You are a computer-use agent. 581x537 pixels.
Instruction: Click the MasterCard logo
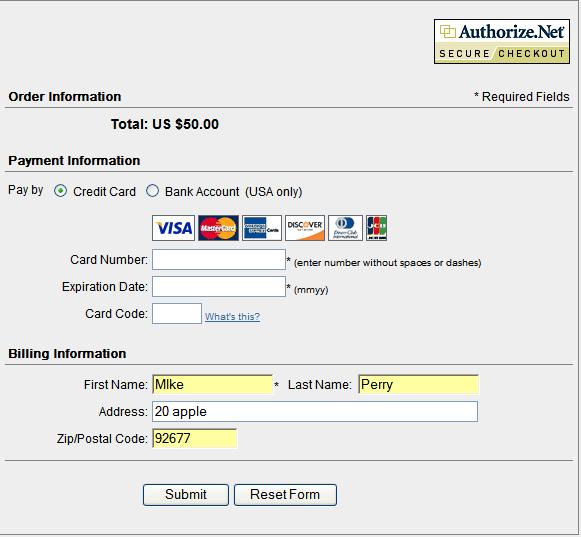coord(218,228)
